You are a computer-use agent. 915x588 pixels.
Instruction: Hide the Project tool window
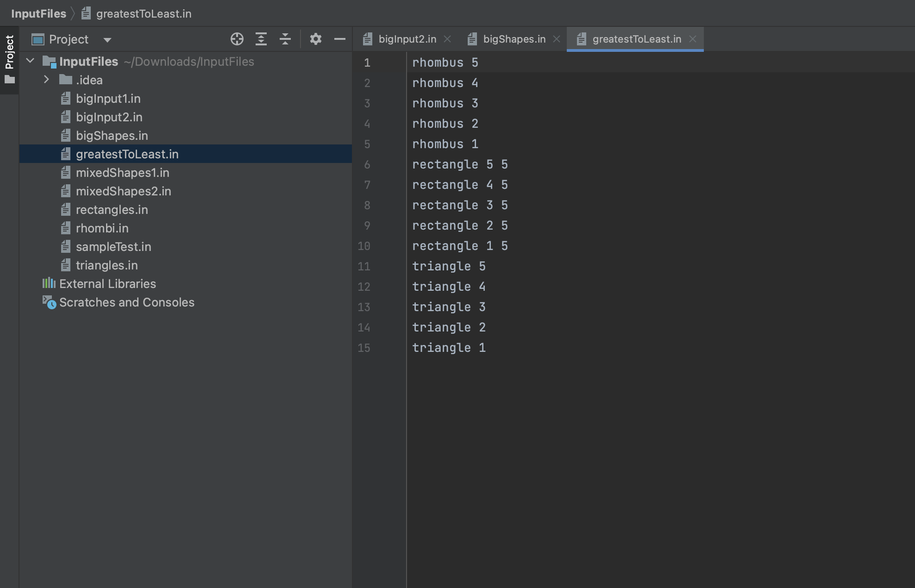click(x=339, y=39)
